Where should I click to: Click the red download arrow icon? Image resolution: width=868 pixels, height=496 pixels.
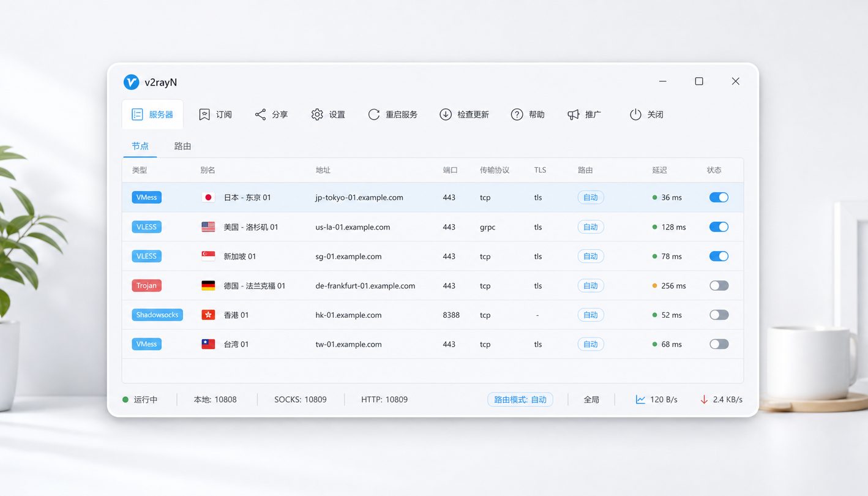pos(704,400)
